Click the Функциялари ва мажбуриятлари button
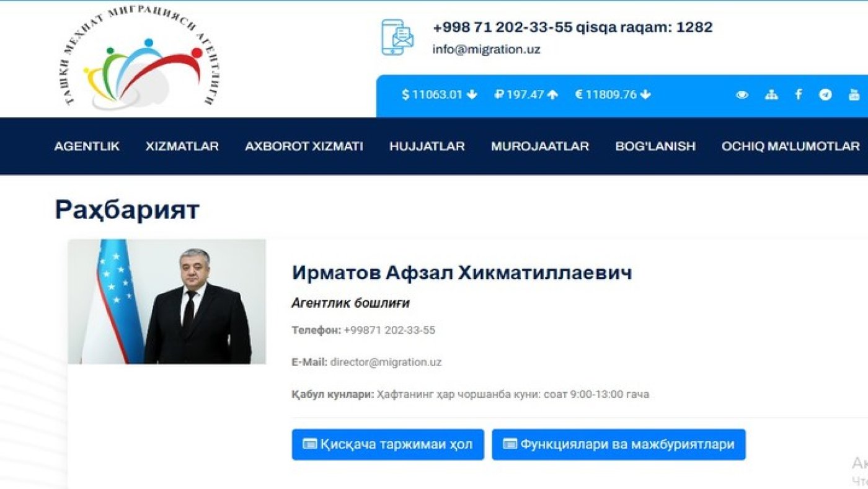This screenshot has width=868, height=489. click(619, 444)
